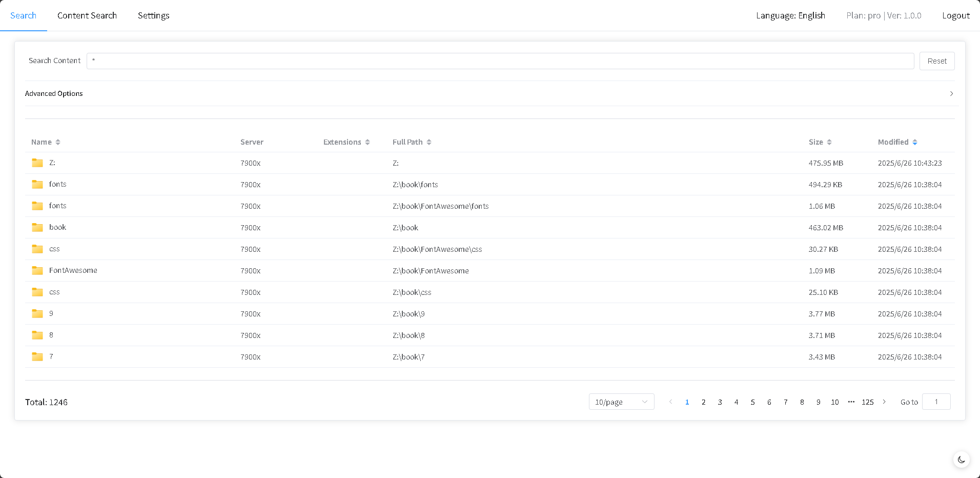Switch to the Content Search tab
Image resolution: width=980 pixels, height=478 pixels.
[87, 15]
